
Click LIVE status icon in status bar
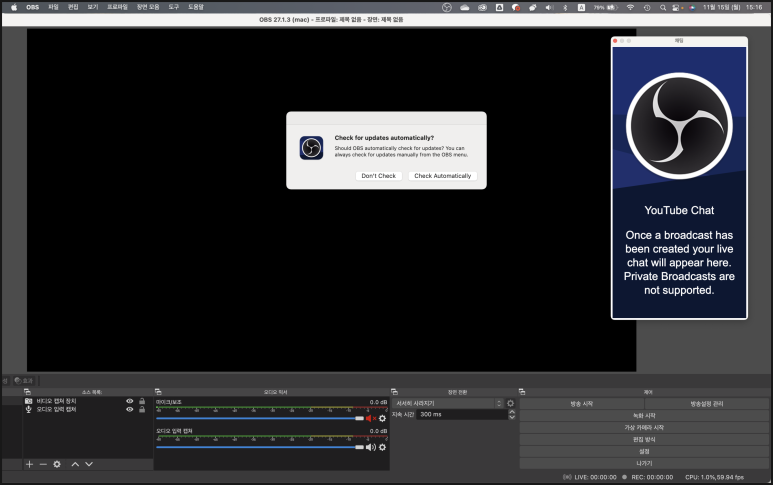[567, 477]
